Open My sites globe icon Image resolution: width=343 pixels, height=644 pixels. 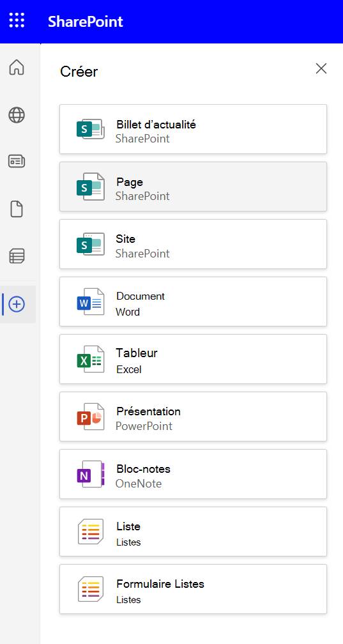pos(17,115)
